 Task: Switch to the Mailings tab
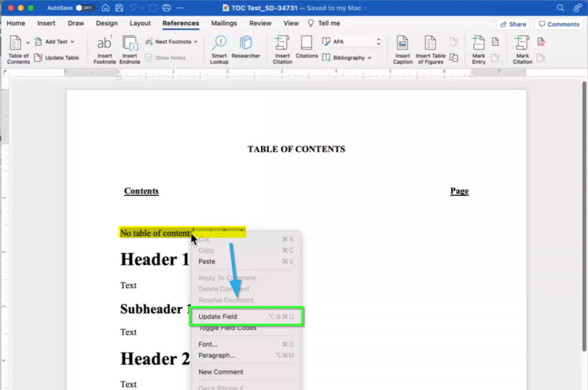coord(223,24)
